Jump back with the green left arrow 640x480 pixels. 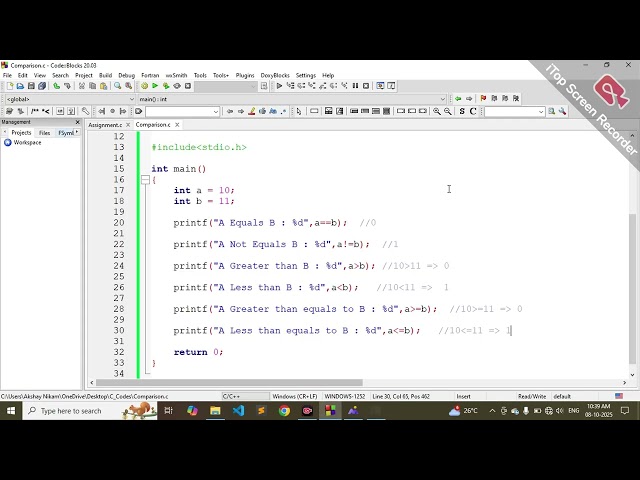(458, 99)
